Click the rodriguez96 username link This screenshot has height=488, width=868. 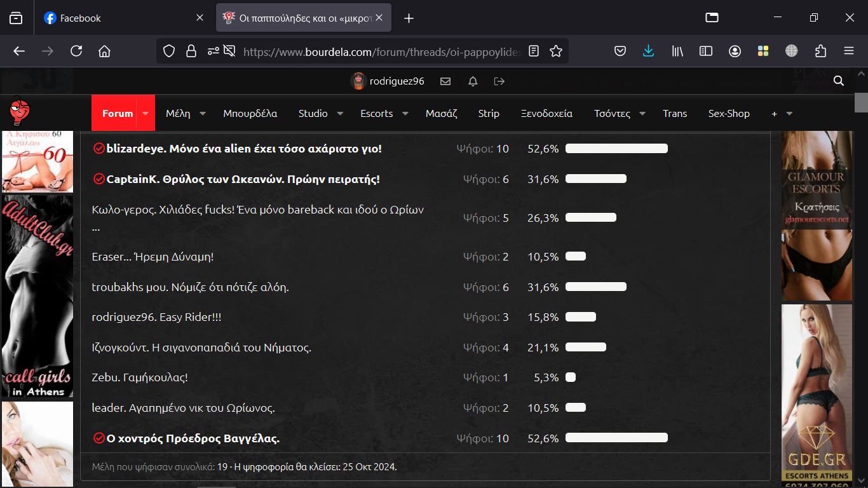coord(397,81)
